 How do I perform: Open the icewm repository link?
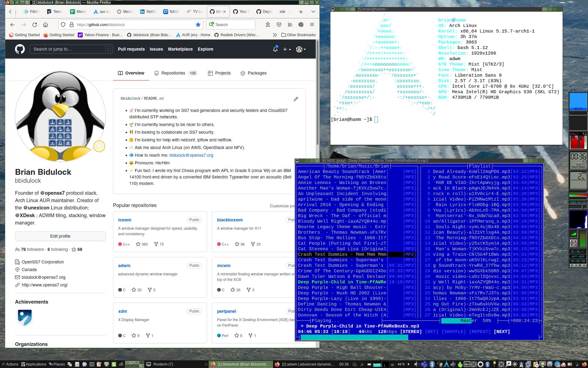pos(125,220)
